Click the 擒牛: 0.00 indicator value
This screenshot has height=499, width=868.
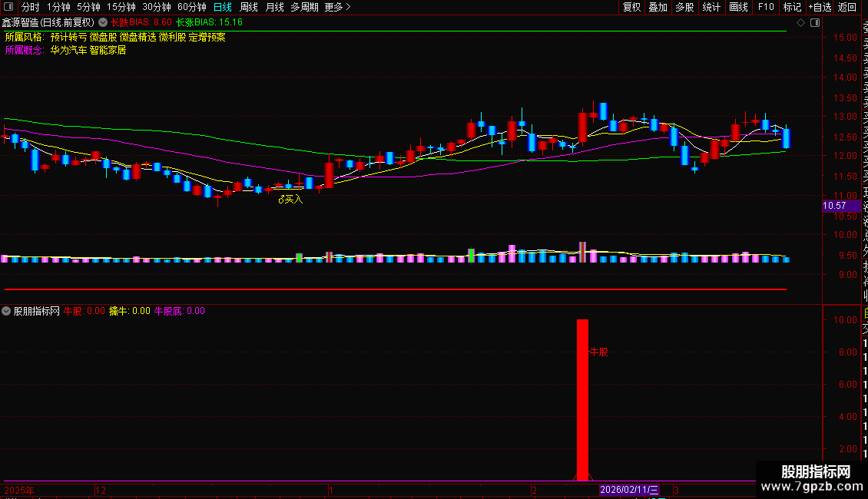coord(130,311)
